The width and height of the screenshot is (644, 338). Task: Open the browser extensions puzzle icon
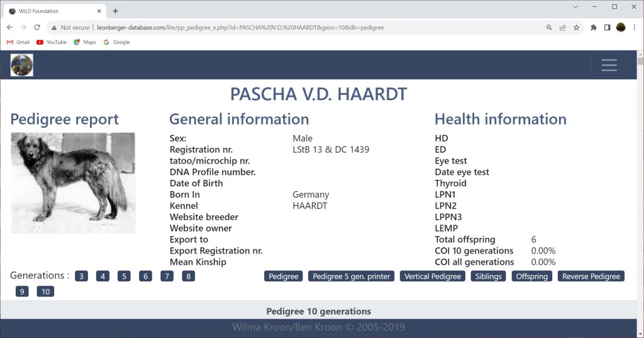point(594,28)
